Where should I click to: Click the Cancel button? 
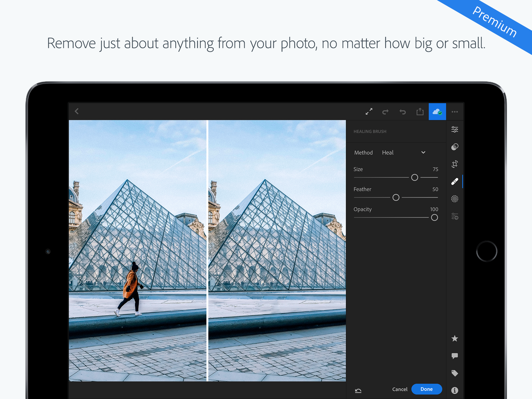pos(400,389)
